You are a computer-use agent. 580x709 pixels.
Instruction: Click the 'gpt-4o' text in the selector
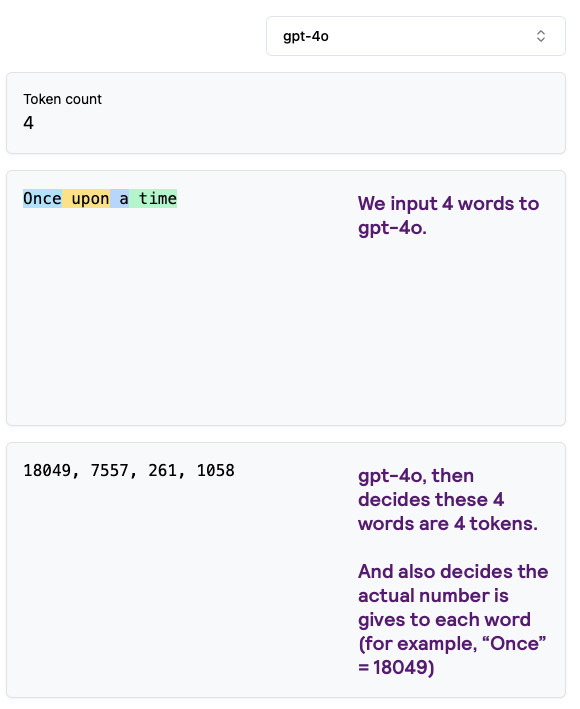(306, 36)
